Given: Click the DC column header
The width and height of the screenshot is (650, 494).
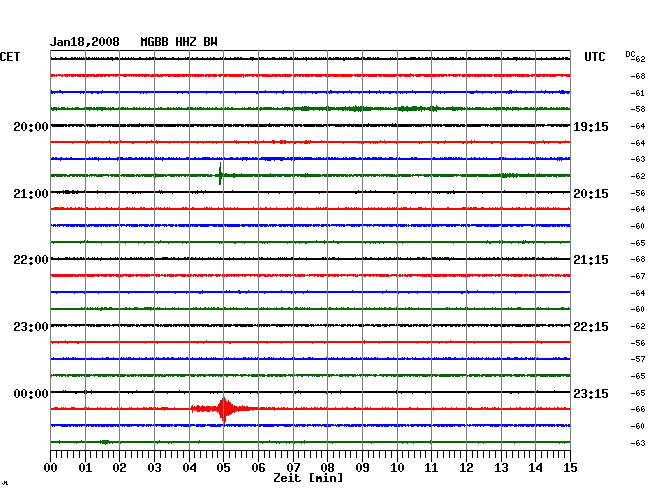Looking at the screenshot, I should coord(630,54).
